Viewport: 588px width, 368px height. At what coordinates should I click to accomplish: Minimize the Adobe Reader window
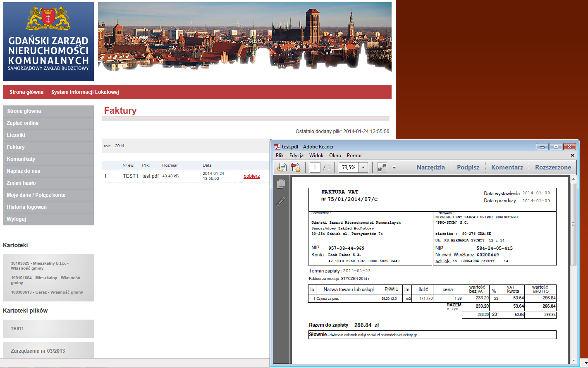click(x=543, y=146)
